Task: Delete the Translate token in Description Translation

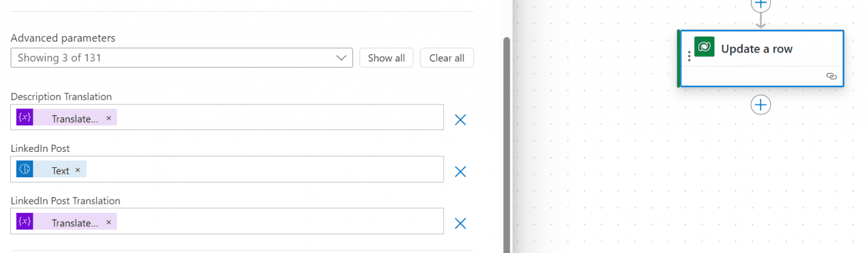Action: tap(108, 118)
